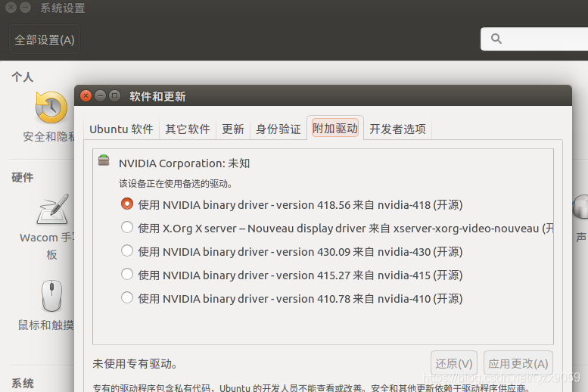Click the 'Wacom 手写板' label in System Settings

click(x=47, y=246)
